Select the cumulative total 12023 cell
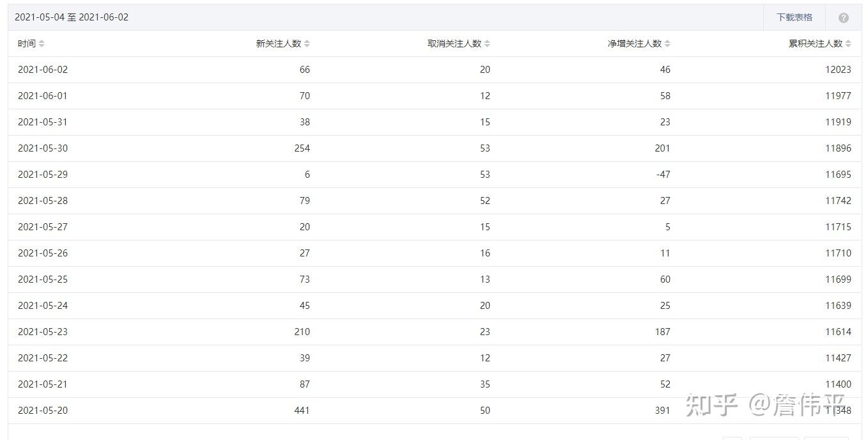 coord(838,70)
